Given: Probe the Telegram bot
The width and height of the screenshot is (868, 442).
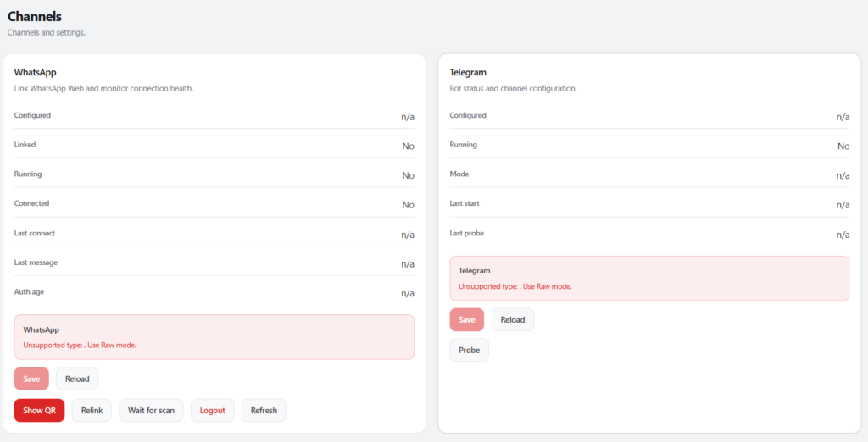Looking at the screenshot, I should click(469, 350).
